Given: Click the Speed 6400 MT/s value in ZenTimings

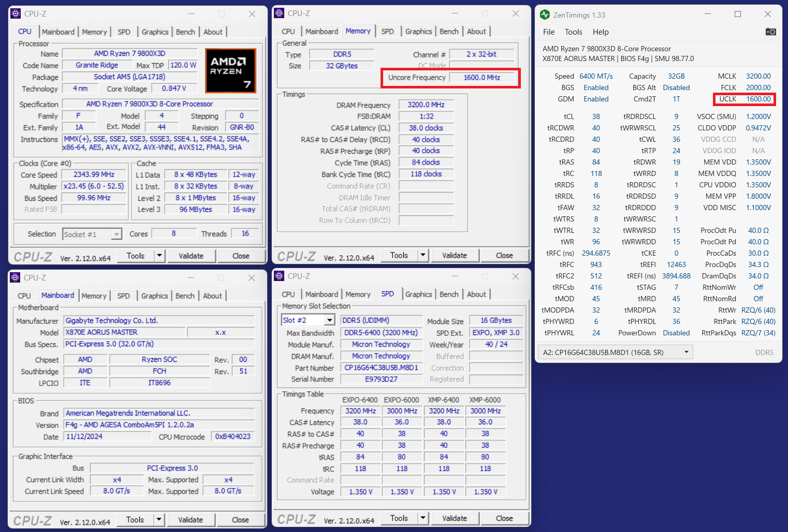Looking at the screenshot, I should (596, 76).
